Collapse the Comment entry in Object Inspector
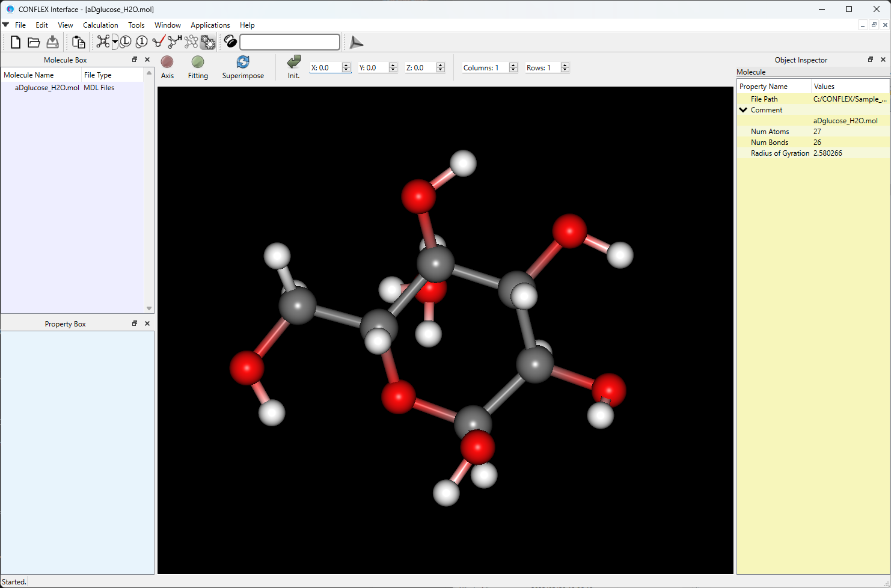 pos(743,109)
